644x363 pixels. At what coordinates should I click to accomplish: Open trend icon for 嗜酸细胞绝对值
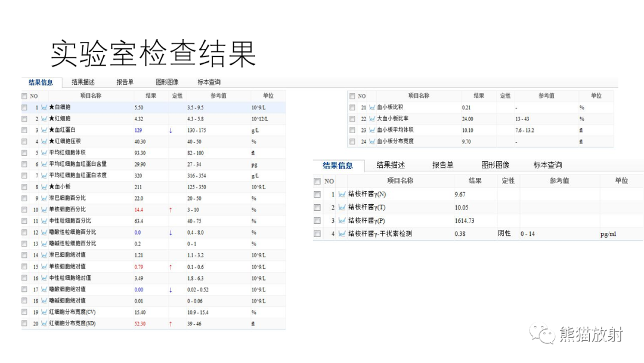point(44,290)
